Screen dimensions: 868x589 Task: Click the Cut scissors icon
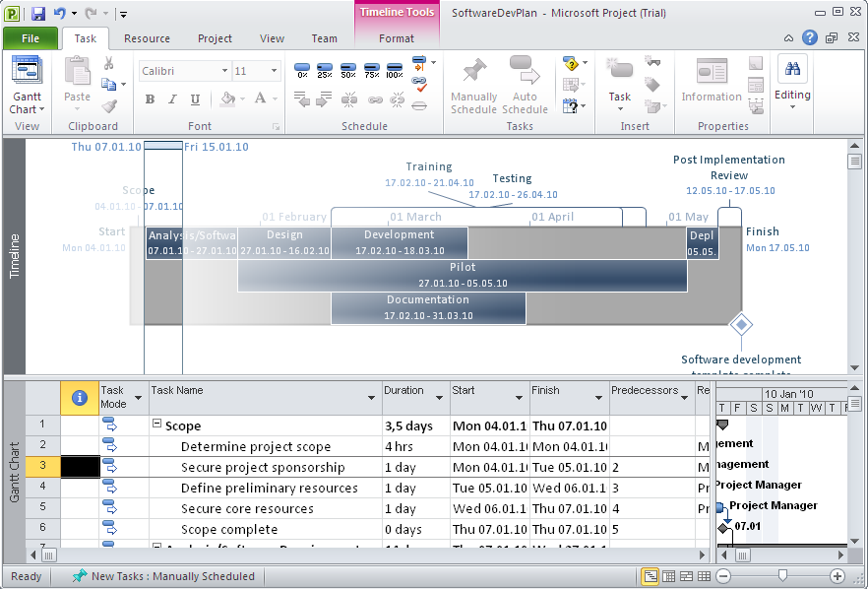pyautogui.click(x=108, y=63)
